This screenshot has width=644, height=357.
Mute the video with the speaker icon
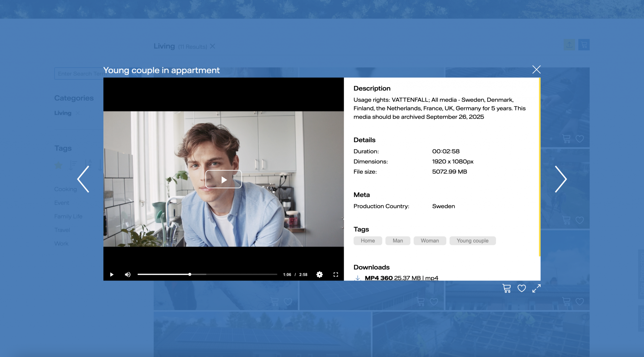[127, 275]
